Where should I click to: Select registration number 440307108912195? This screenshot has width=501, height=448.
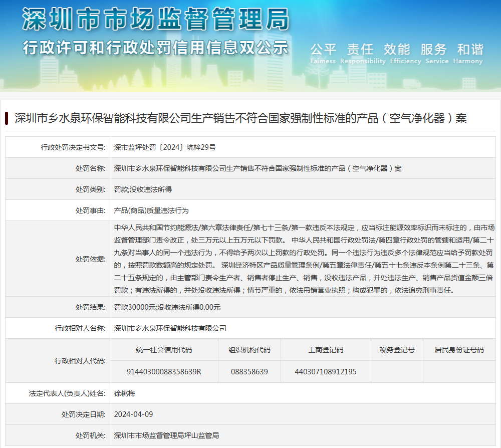[326, 372]
